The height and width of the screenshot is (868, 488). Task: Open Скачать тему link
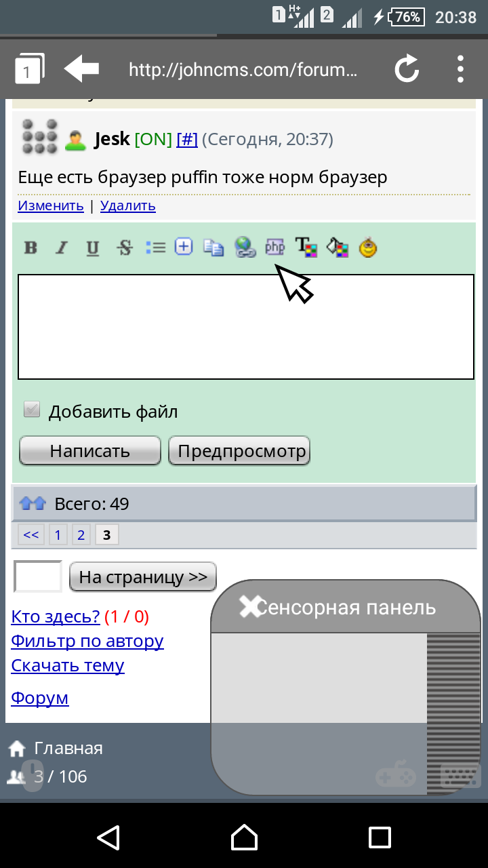click(68, 665)
